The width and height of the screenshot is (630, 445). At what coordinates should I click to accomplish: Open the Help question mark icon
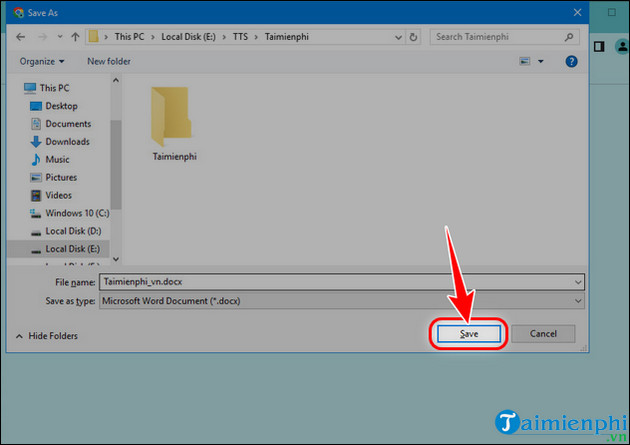571,61
